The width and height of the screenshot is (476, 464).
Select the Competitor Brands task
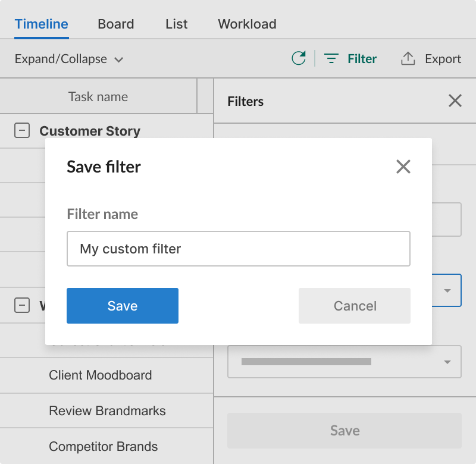[104, 447]
